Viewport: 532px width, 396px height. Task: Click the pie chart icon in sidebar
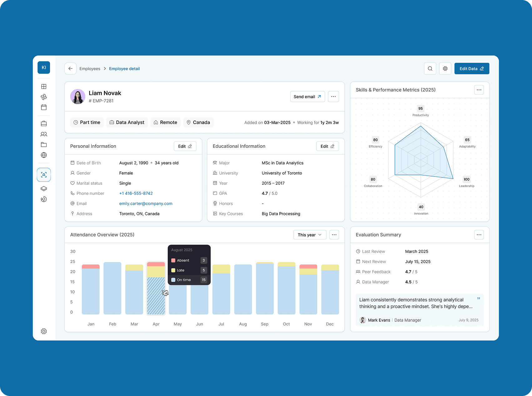(x=44, y=199)
